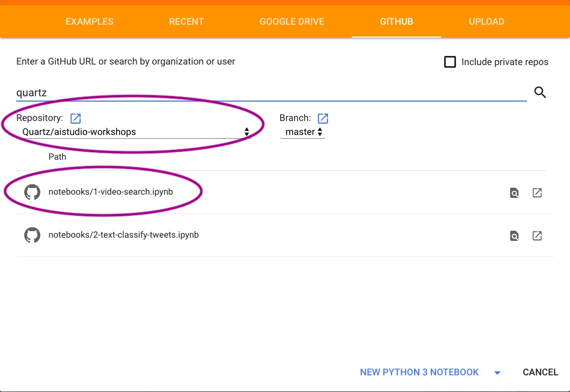Click GitHub logo beside 1-video-search.ipynb
Viewport: 570px width, 392px height.
click(x=32, y=192)
